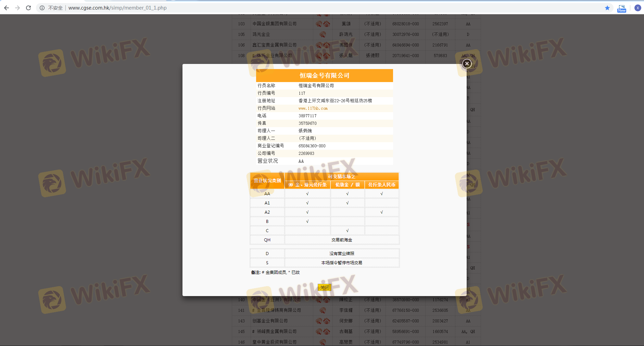Bookmark this page with the star icon
This screenshot has height=346, width=644.
point(607,8)
